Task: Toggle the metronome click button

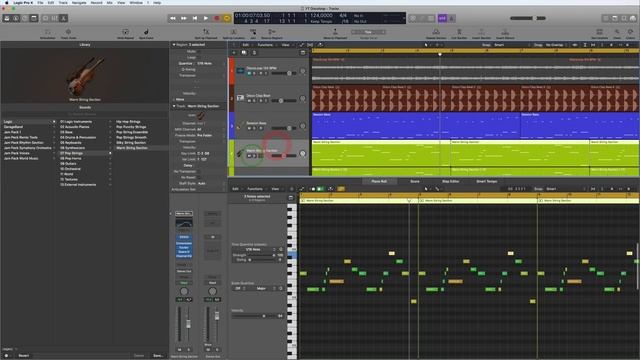Action: click(x=452, y=18)
